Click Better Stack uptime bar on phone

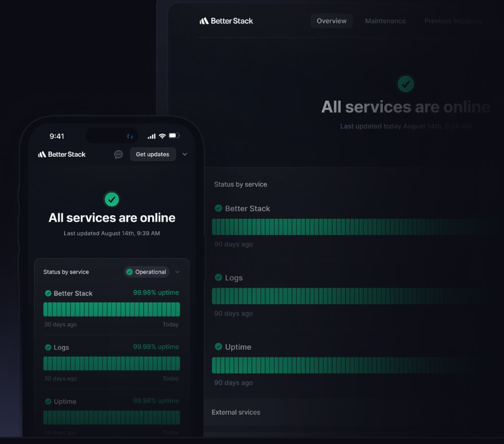pos(112,309)
